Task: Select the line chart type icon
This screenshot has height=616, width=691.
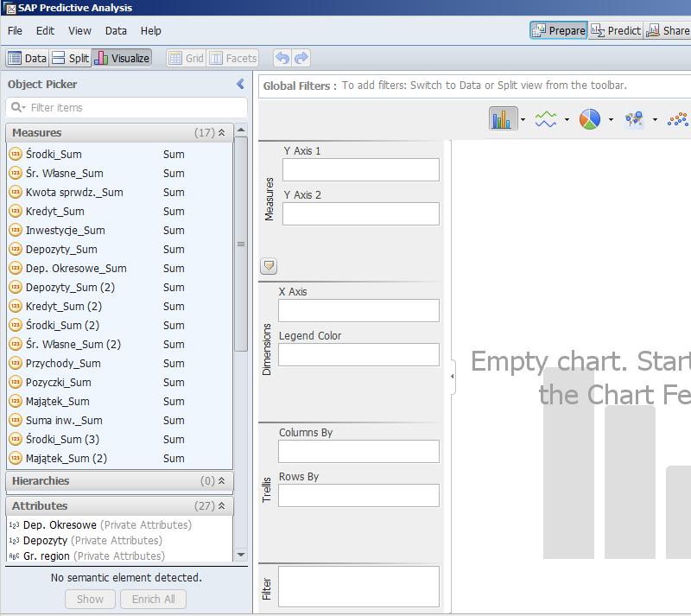Action: point(546,119)
